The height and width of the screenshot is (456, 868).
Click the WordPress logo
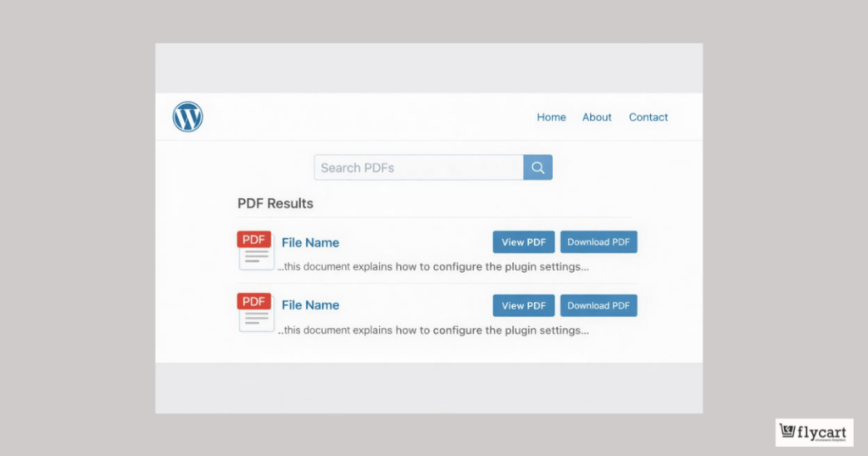pyautogui.click(x=187, y=117)
